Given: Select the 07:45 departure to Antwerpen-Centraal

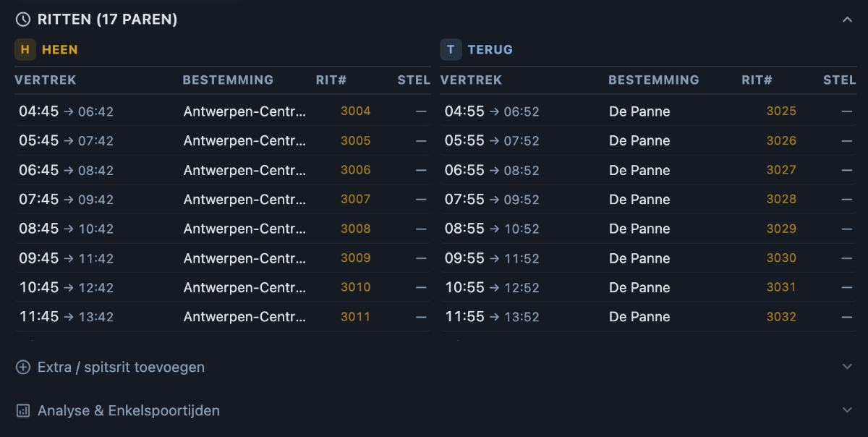Looking at the screenshot, I should pyautogui.click(x=223, y=199).
